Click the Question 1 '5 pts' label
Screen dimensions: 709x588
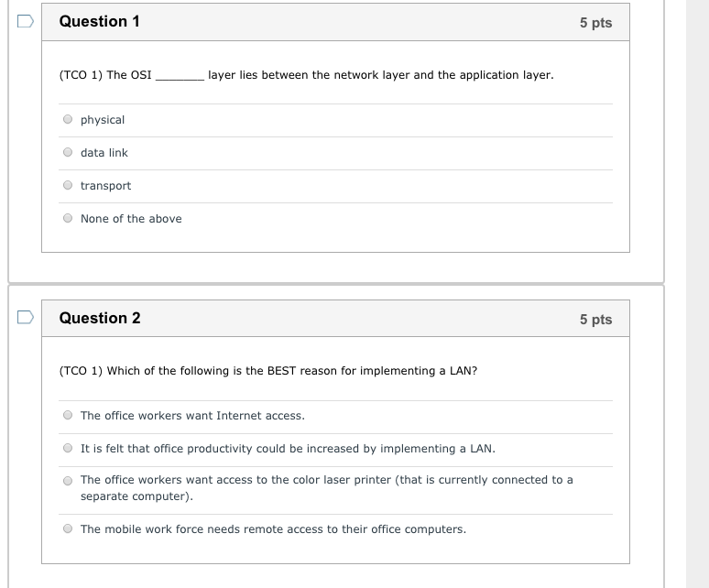tap(596, 23)
